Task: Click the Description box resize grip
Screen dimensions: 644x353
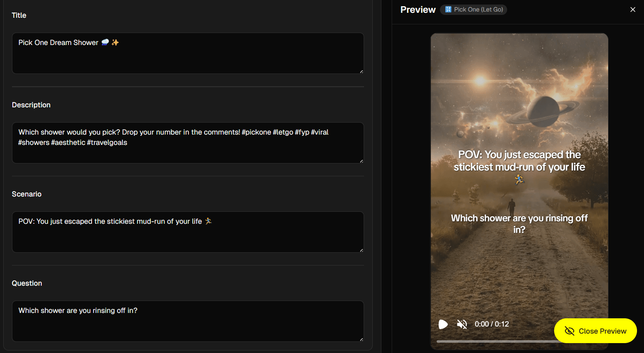Action: pos(361,161)
